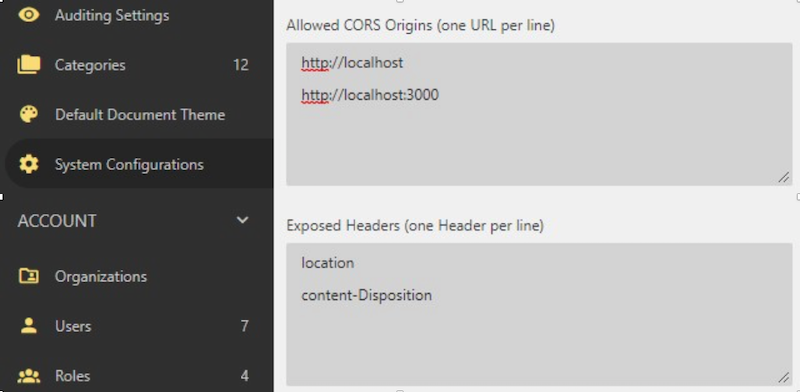Click the System Configurations gear icon
Viewport: 800px width, 392px height.
click(x=29, y=164)
